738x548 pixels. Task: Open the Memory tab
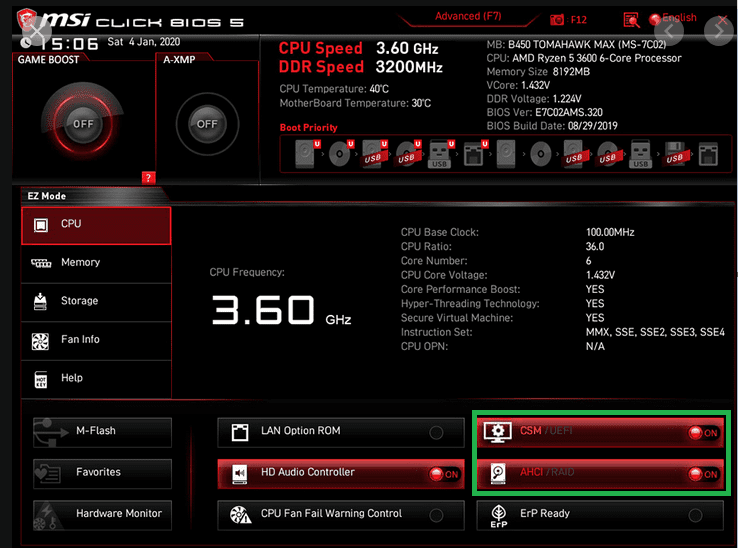pos(96,263)
